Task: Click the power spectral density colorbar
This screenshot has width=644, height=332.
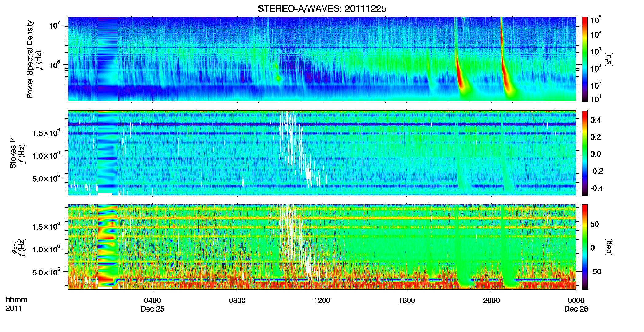Action: pos(585,59)
